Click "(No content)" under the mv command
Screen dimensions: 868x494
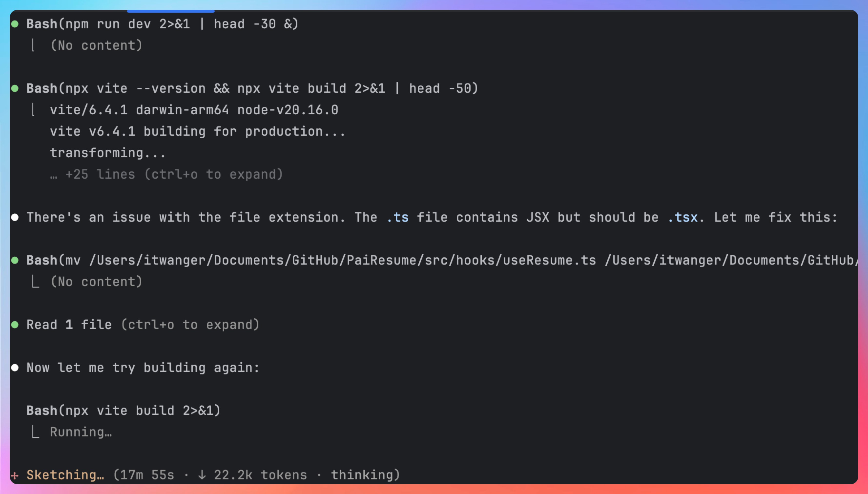point(96,282)
